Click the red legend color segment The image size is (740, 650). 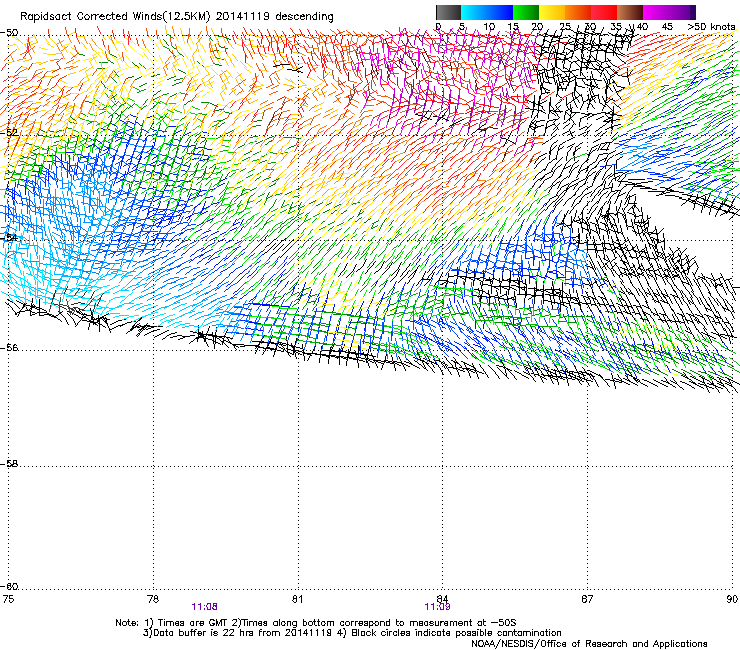(x=604, y=12)
